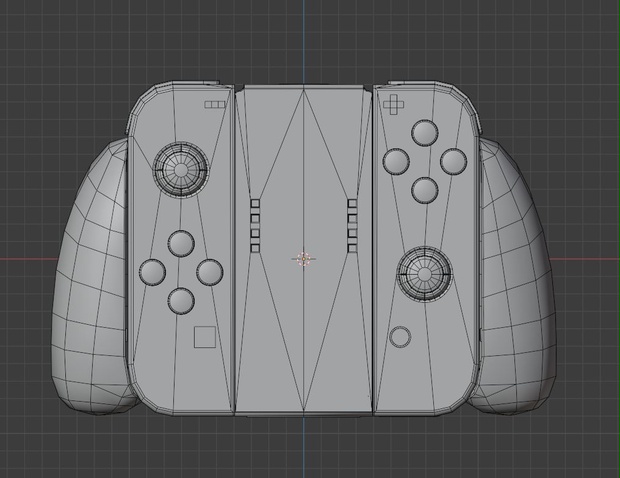620x478 pixels.
Task: Select the bottom button of left directional cluster
Action: (181, 301)
